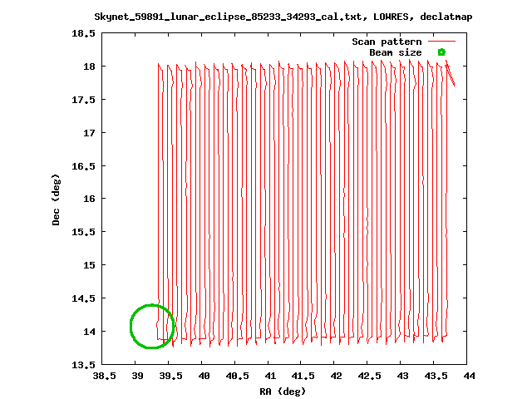Click the 43 tick label on RA axis
Viewport: 532px width, 399px height.
pyautogui.click(x=402, y=376)
